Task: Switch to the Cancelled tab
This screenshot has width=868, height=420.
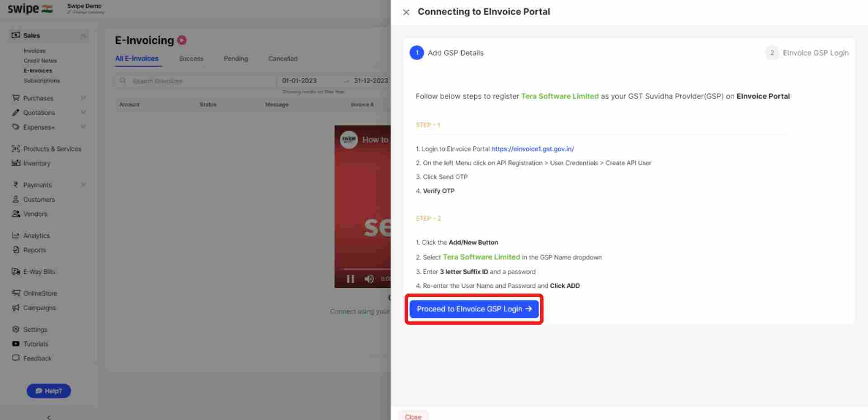Action: coord(283,59)
